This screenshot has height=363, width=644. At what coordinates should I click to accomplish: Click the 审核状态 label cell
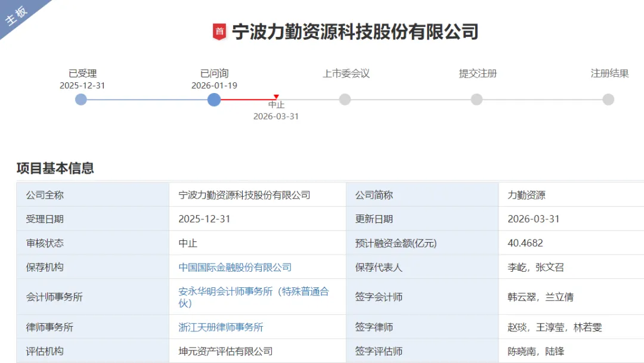click(92, 243)
